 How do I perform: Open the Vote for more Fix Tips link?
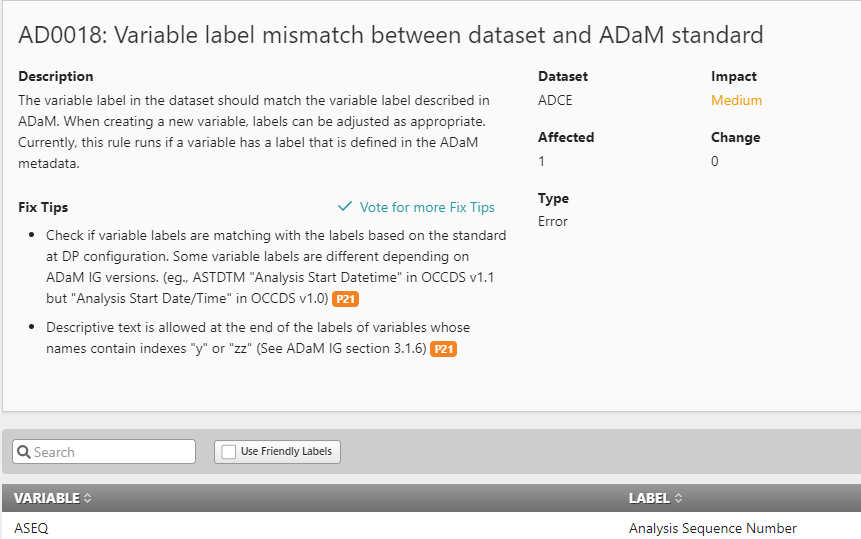[x=427, y=207]
